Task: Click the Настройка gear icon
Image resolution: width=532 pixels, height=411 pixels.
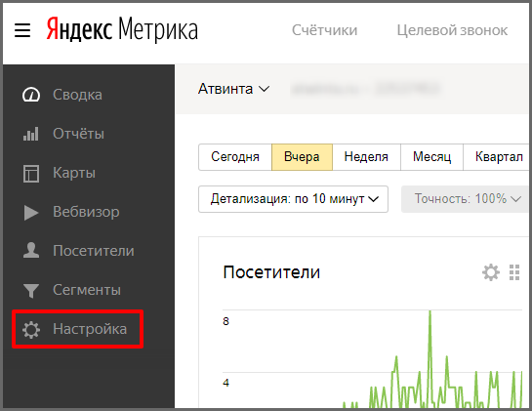Action: tap(31, 330)
